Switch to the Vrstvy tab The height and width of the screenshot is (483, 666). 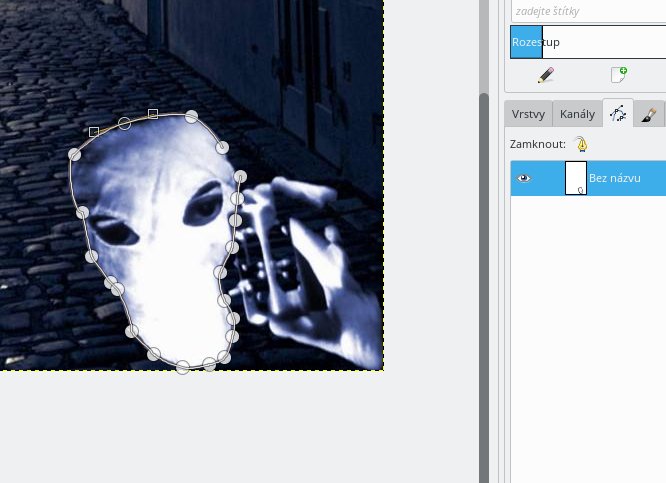point(528,114)
